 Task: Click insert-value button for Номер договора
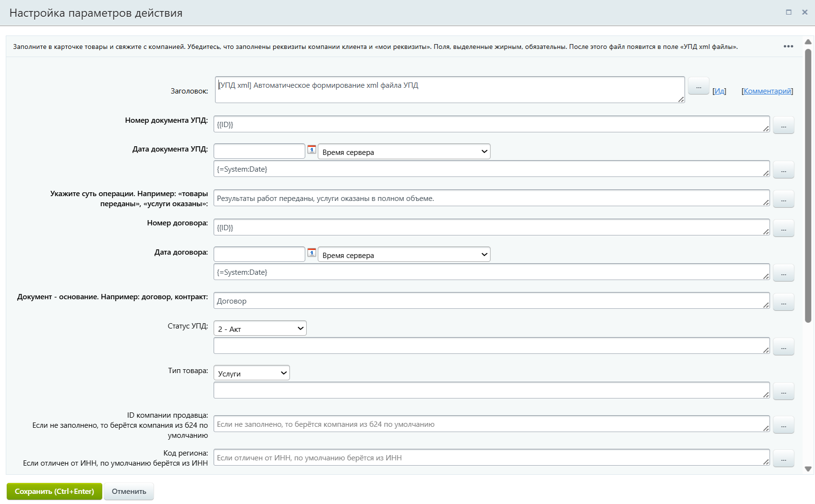tap(783, 228)
